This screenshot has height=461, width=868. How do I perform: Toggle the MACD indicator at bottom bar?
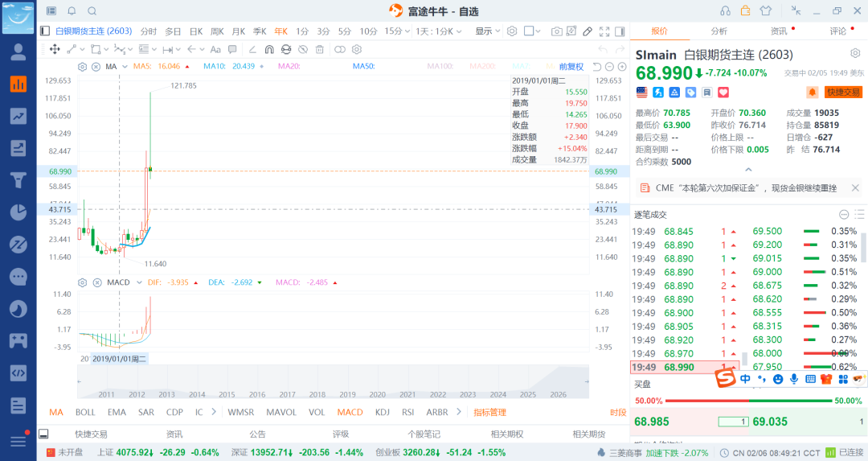(350, 412)
